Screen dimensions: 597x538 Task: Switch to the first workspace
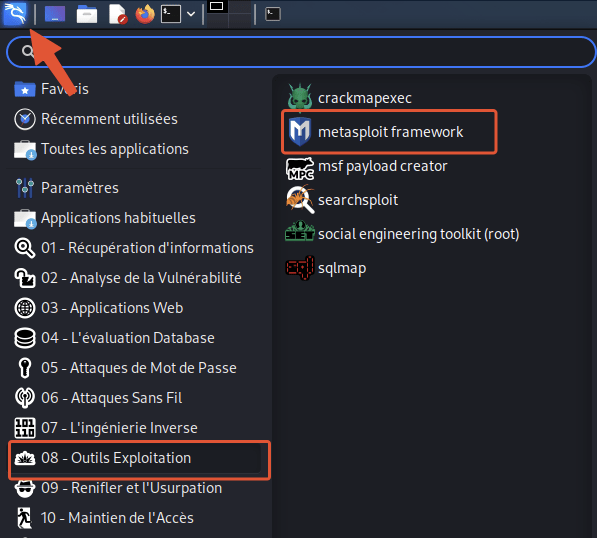pyautogui.click(x=216, y=6)
